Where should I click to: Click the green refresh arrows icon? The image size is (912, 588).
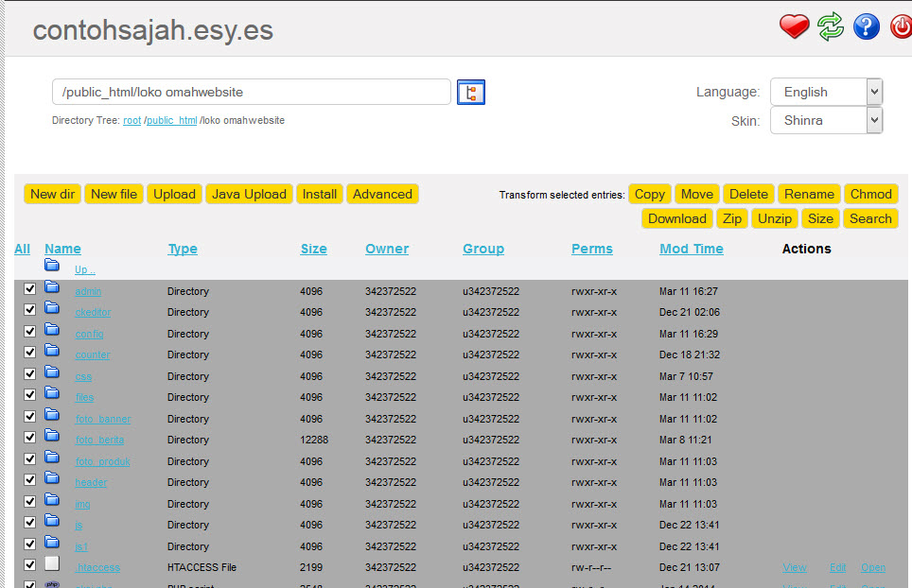pos(831,27)
